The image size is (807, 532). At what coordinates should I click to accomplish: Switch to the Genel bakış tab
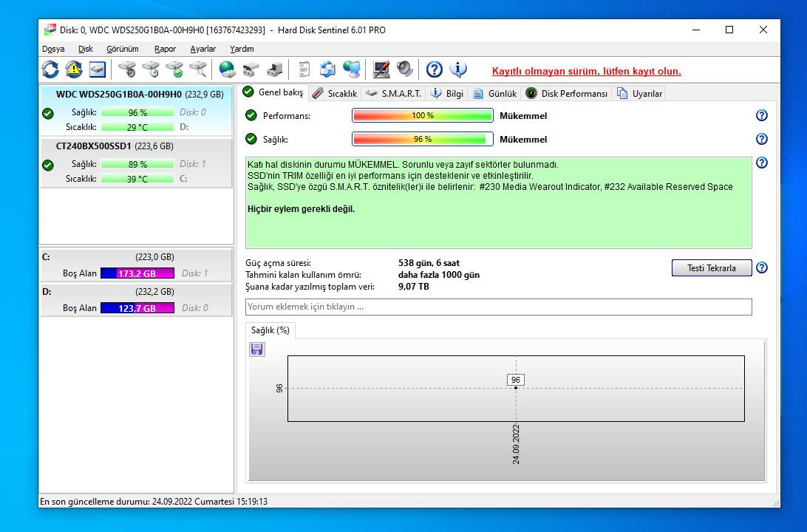[273, 92]
